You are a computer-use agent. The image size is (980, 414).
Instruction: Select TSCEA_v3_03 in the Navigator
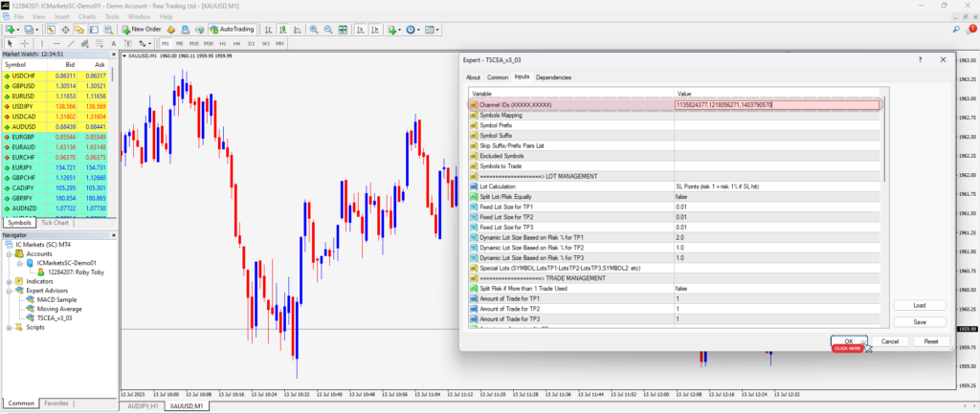point(55,317)
